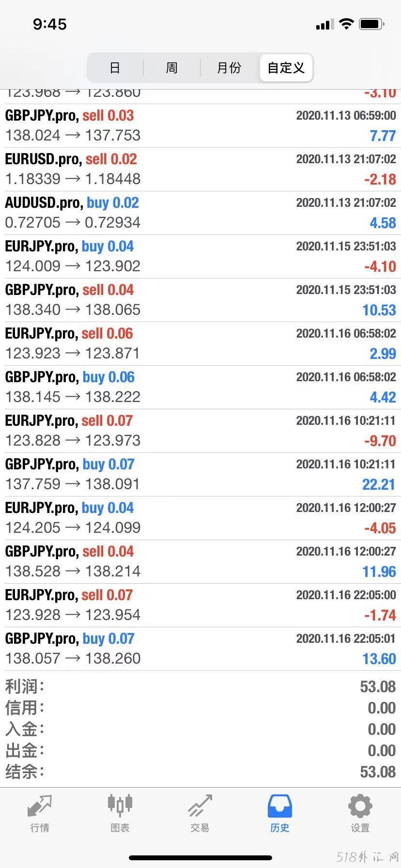Tap the battery status icon
Image resolution: width=401 pixels, height=868 pixels.
point(372,24)
